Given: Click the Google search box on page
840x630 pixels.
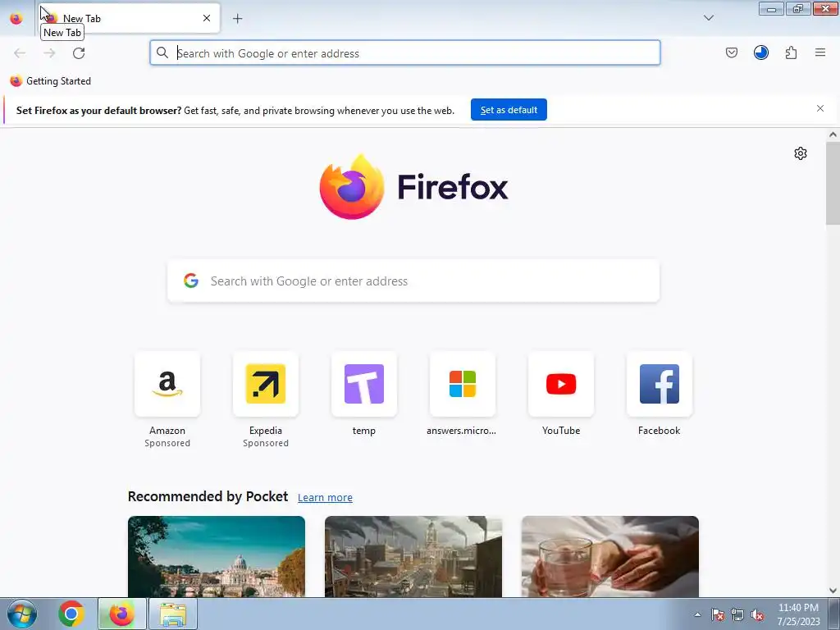Looking at the screenshot, I should [413, 281].
